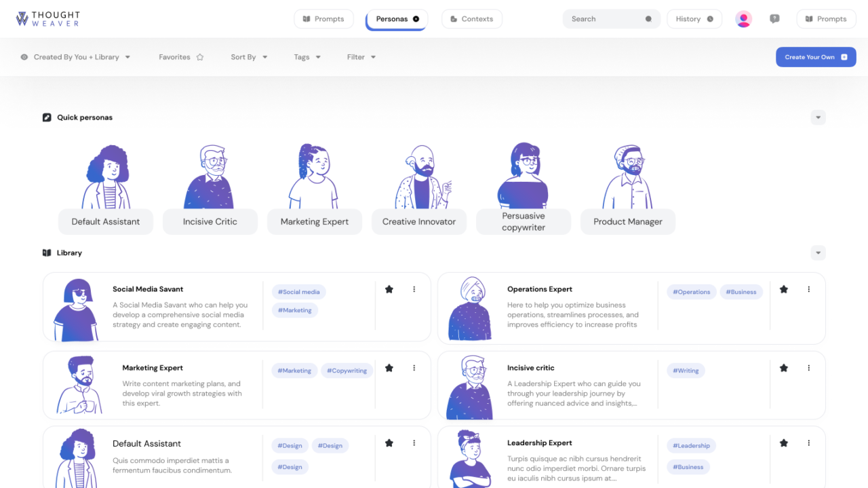
Task: Toggle the Favorites star filter
Action: click(200, 57)
